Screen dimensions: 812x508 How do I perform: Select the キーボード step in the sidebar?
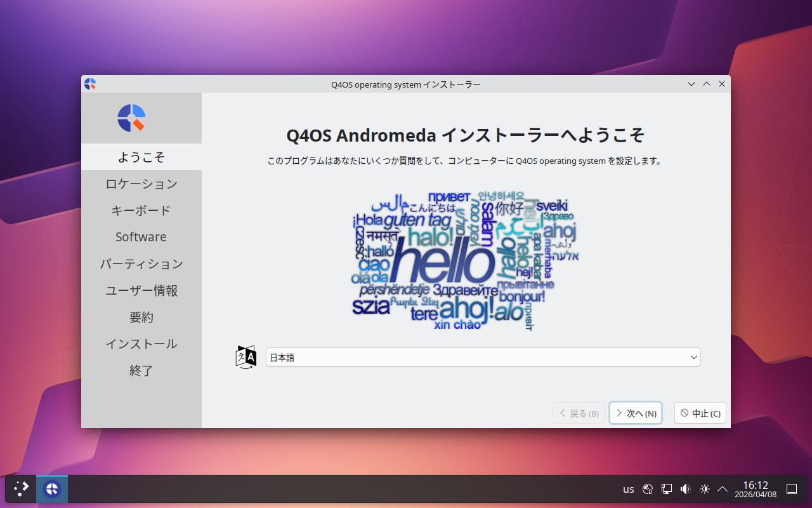pos(141,211)
